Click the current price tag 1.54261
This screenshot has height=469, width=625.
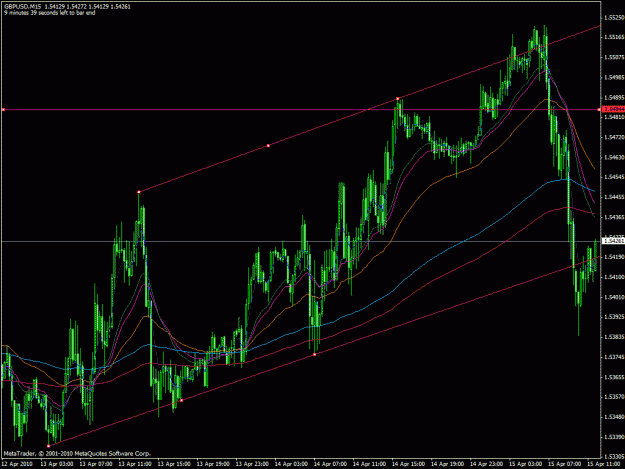pos(614,241)
